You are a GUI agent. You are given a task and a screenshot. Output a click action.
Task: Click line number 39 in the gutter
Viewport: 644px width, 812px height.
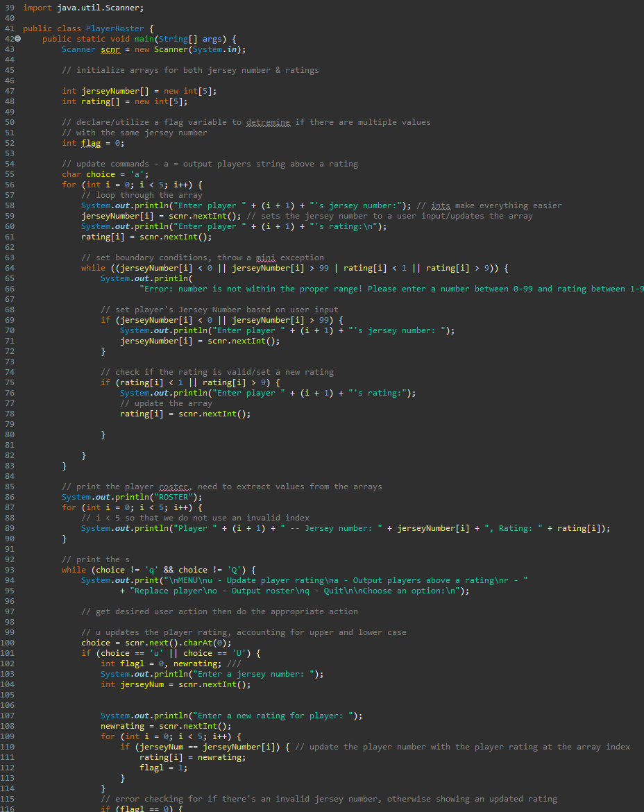(10, 8)
